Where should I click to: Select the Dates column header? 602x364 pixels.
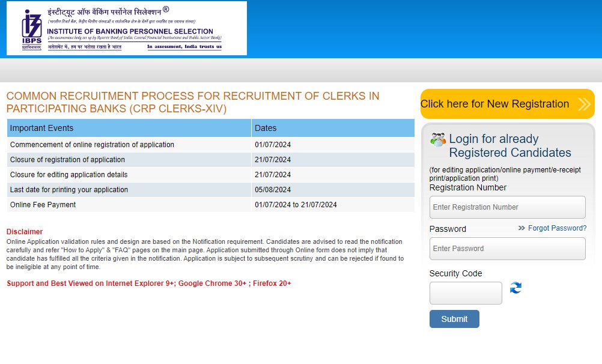(x=265, y=128)
